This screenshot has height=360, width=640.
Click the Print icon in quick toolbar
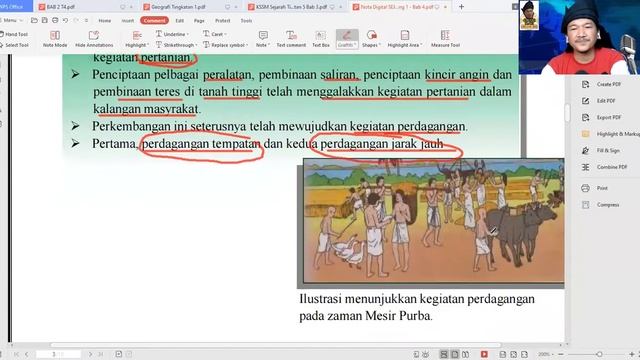pos(55,20)
